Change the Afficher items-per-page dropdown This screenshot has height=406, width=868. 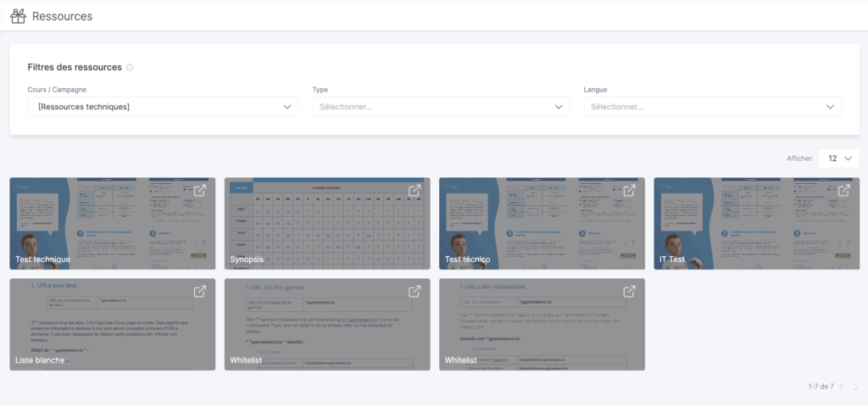pyautogui.click(x=838, y=159)
